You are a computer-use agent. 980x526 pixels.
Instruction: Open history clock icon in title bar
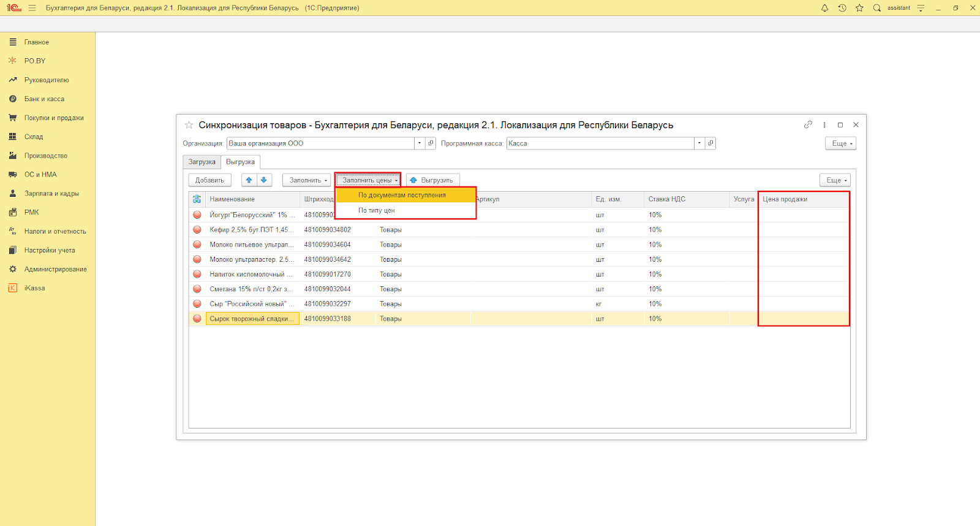[x=842, y=8]
